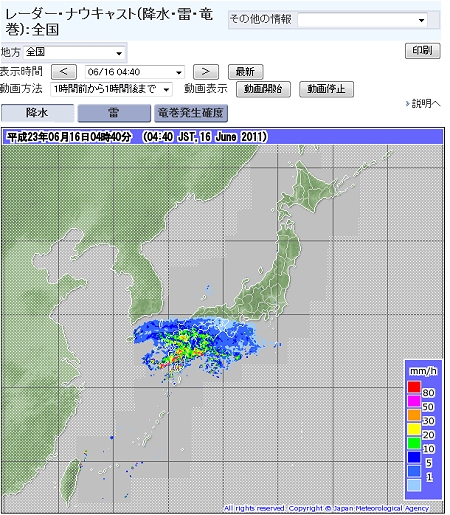Open the 動画方法 animation range dropdown
The image size is (450, 515).
pos(111,89)
